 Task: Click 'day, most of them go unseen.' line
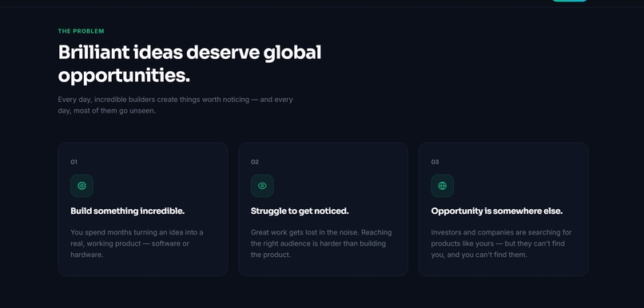107,111
